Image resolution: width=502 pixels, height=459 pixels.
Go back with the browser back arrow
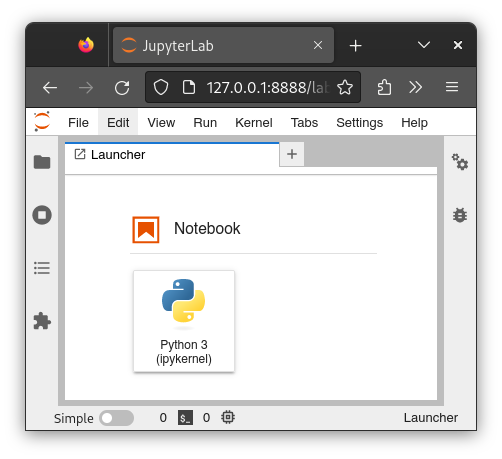click(50, 88)
